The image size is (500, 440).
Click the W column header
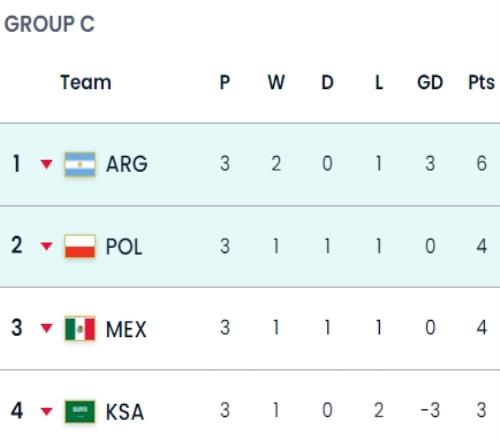point(276,82)
